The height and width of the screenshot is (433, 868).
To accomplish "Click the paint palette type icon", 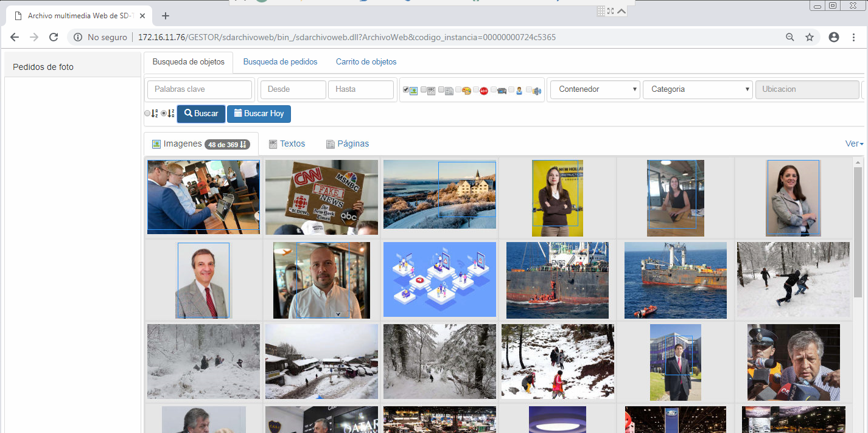I will (466, 91).
